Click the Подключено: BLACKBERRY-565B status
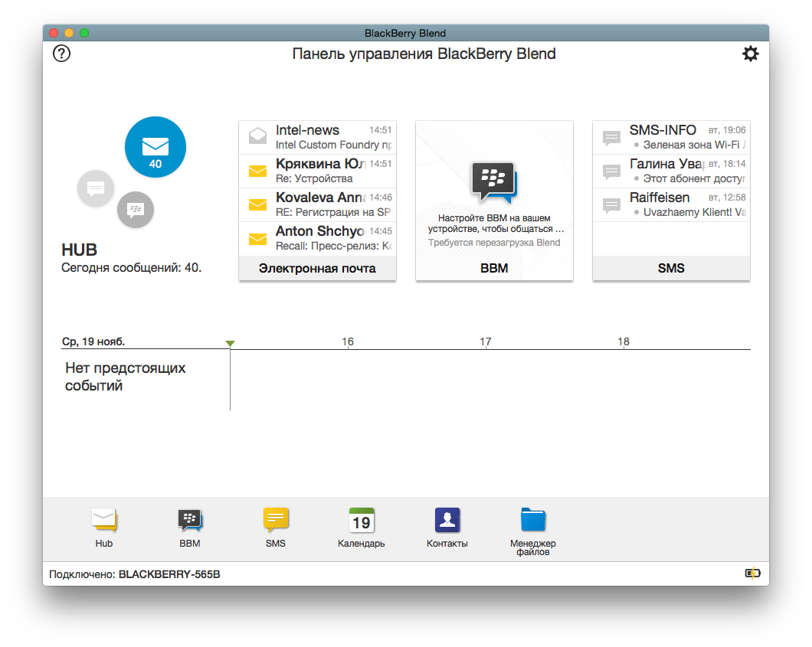The height and width of the screenshot is (647, 812). coord(135,574)
